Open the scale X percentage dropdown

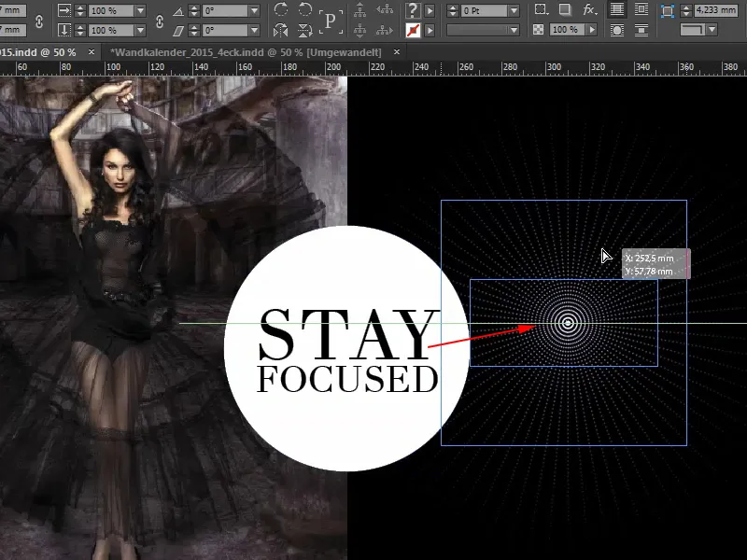tap(140, 10)
